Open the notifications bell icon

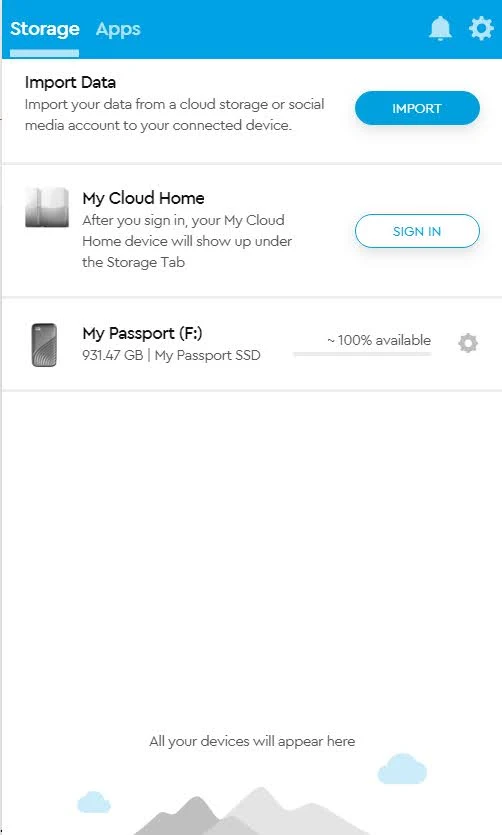point(440,28)
